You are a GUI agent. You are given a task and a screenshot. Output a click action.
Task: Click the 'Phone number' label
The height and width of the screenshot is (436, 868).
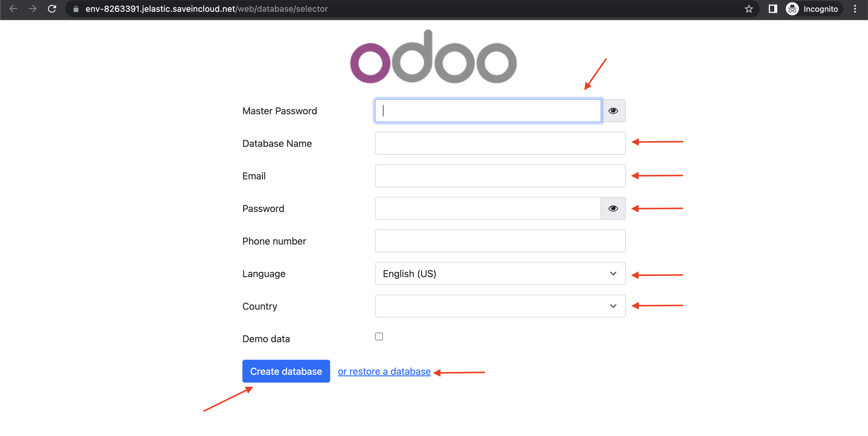pyautogui.click(x=274, y=241)
